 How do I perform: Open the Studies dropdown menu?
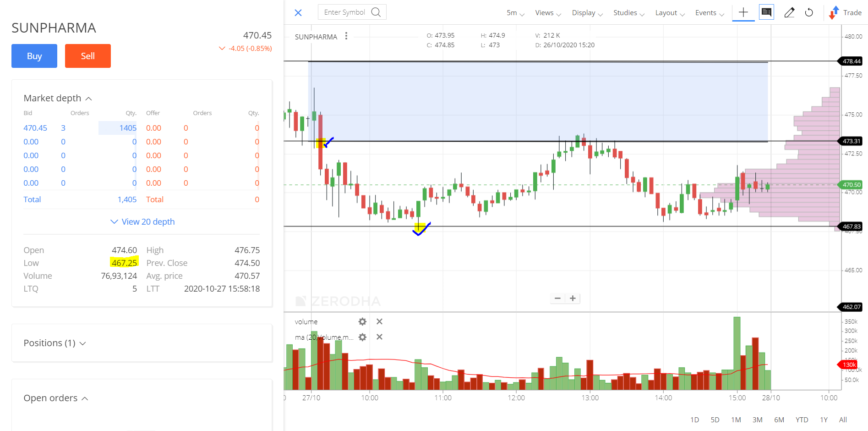point(629,13)
